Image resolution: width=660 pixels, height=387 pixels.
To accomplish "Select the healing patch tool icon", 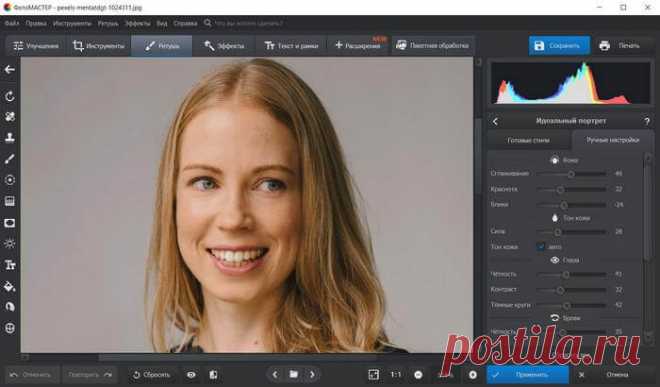I will pos(10,117).
